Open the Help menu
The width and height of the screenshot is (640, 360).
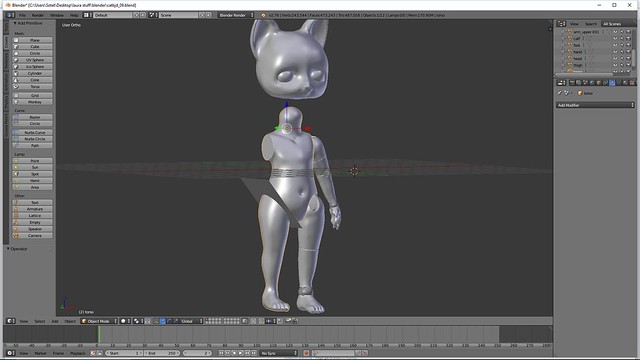74,15
